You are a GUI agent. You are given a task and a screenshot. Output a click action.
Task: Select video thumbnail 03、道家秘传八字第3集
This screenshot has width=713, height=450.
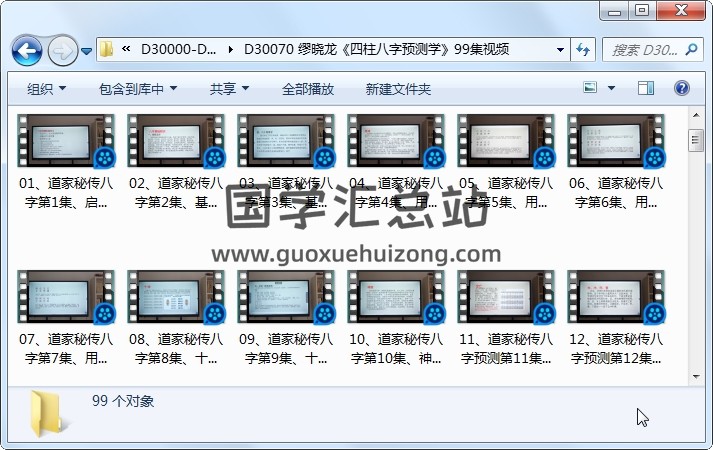click(286, 141)
